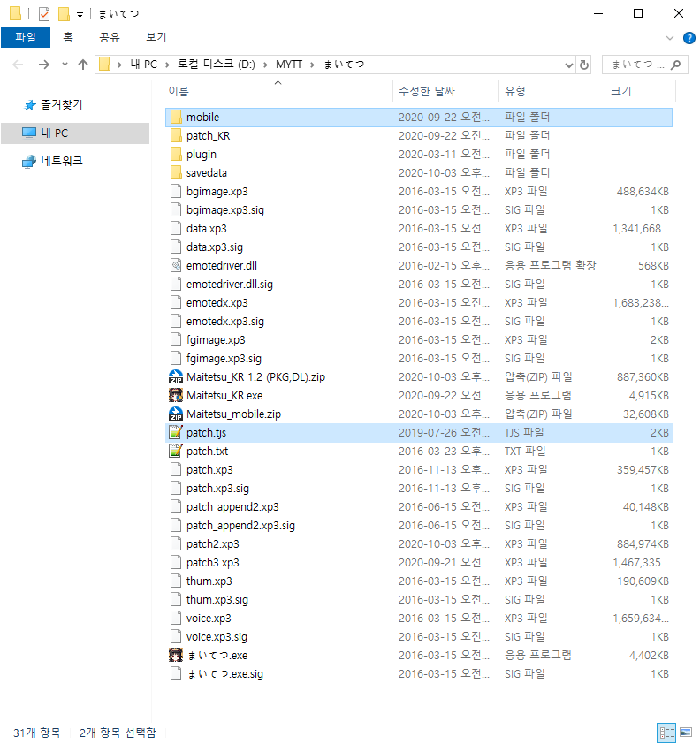Select the patch2.xp3 file name

pyautogui.click(x=213, y=544)
